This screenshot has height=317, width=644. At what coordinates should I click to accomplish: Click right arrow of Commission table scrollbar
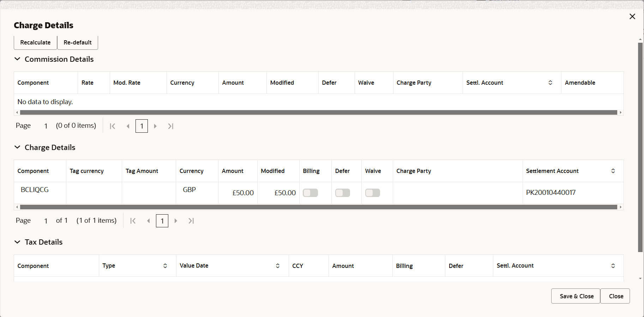click(621, 113)
